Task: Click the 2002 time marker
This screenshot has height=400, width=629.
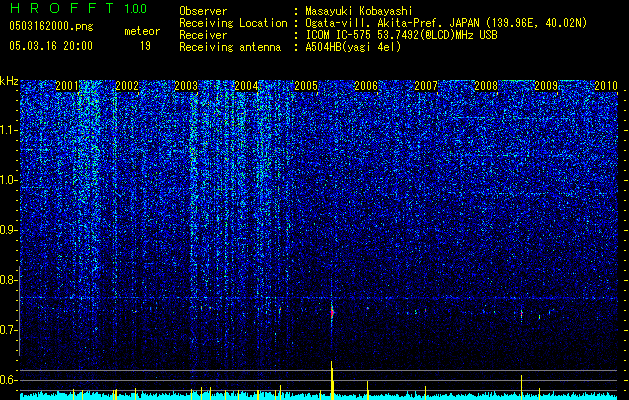Action: pyautogui.click(x=127, y=85)
